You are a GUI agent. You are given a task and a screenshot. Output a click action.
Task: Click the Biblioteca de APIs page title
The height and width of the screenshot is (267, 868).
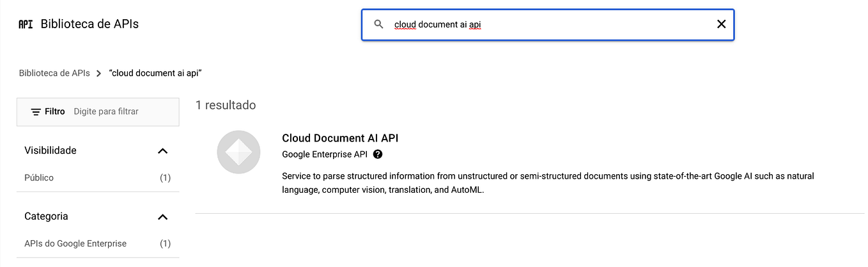(89, 24)
